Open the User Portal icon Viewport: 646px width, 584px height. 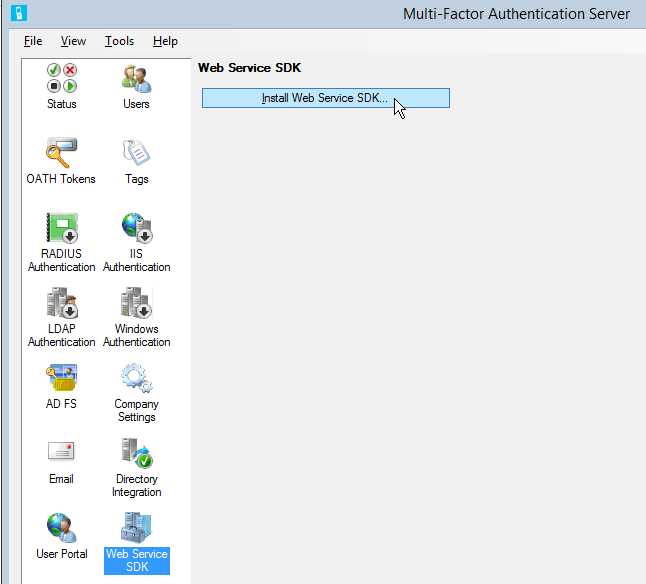click(61, 528)
